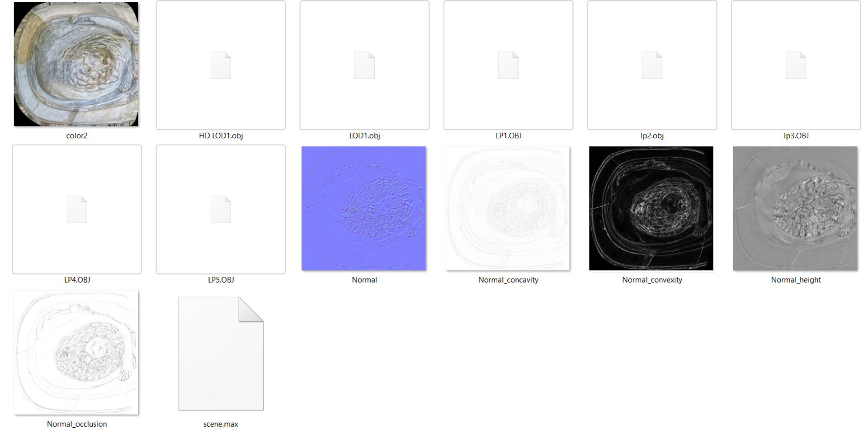The height and width of the screenshot is (434, 868).
Task: Select the lp2.obj file icon
Action: (x=652, y=65)
